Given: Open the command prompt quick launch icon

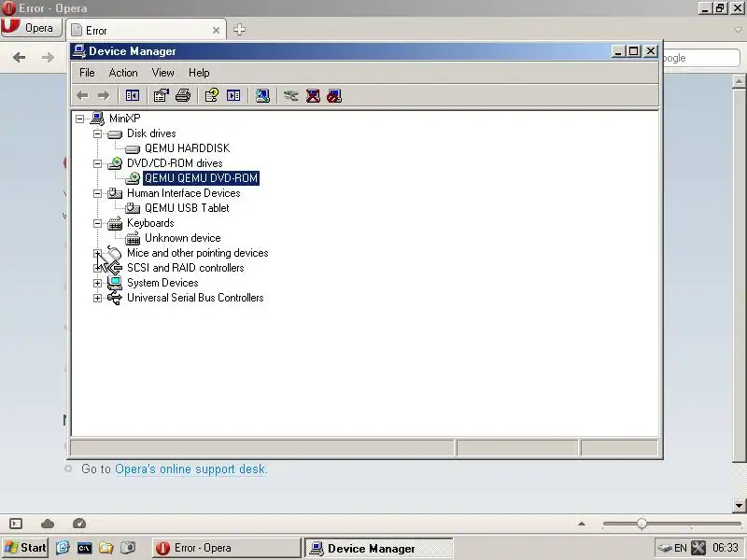Looking at the screenshot, I should click(x=84, y=548).
